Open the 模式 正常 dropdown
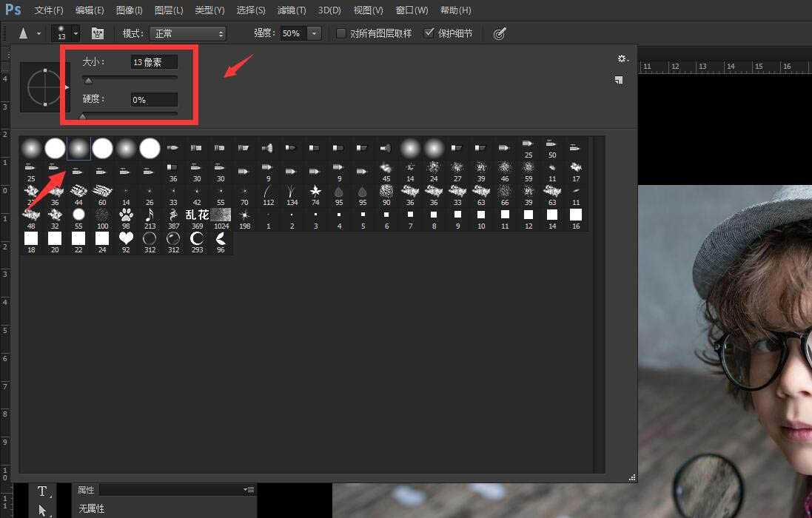This screenshot has width=812, height=518. [x=187, y=33]
